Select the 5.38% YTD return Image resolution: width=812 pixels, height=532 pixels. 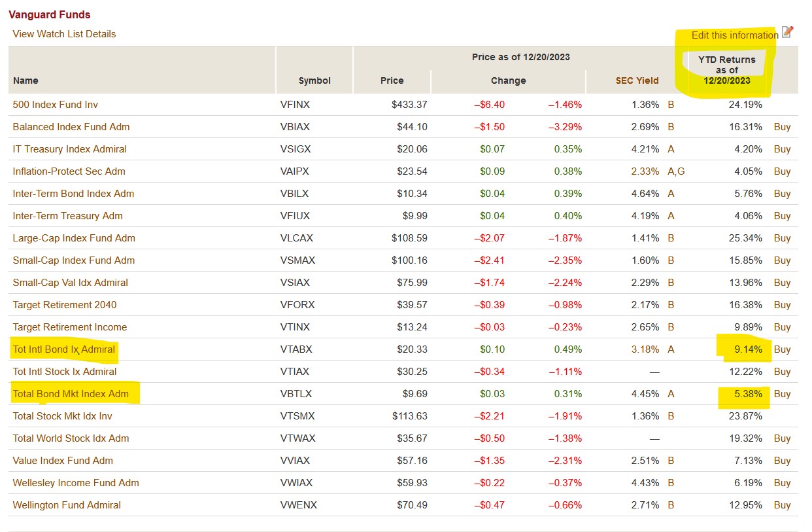coord(748,394)
